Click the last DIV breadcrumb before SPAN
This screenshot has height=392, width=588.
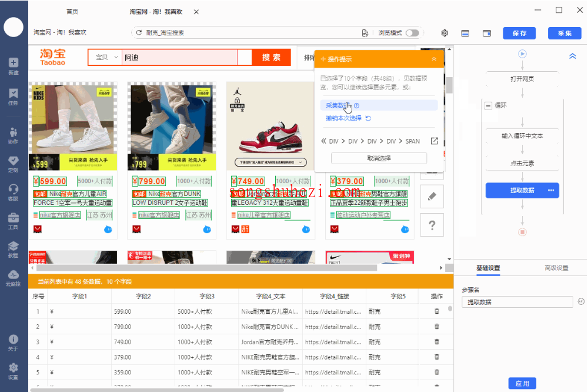tap(391, 141)
